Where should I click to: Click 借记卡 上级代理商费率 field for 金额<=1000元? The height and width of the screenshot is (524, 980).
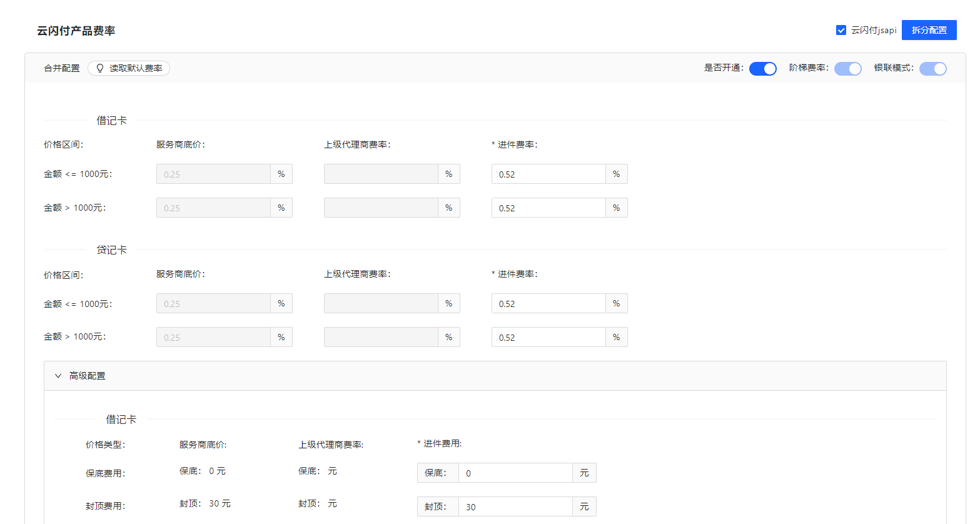click(381, 174)
